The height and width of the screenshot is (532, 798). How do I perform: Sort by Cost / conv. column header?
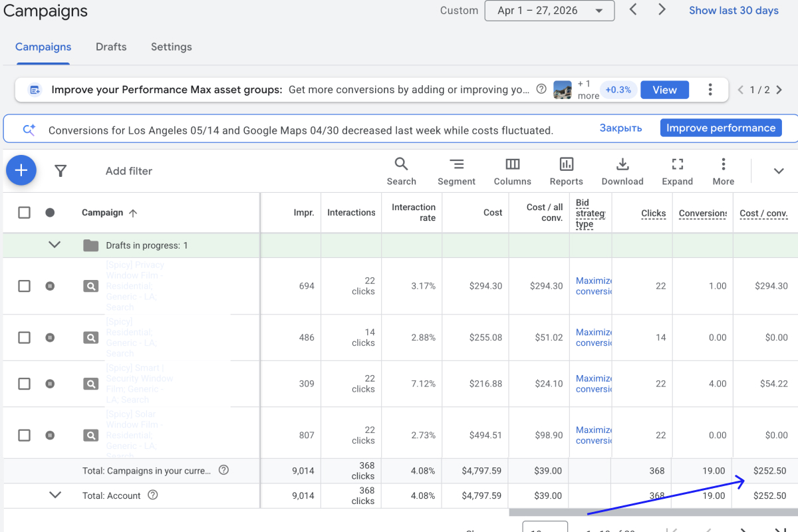(763, 213)
